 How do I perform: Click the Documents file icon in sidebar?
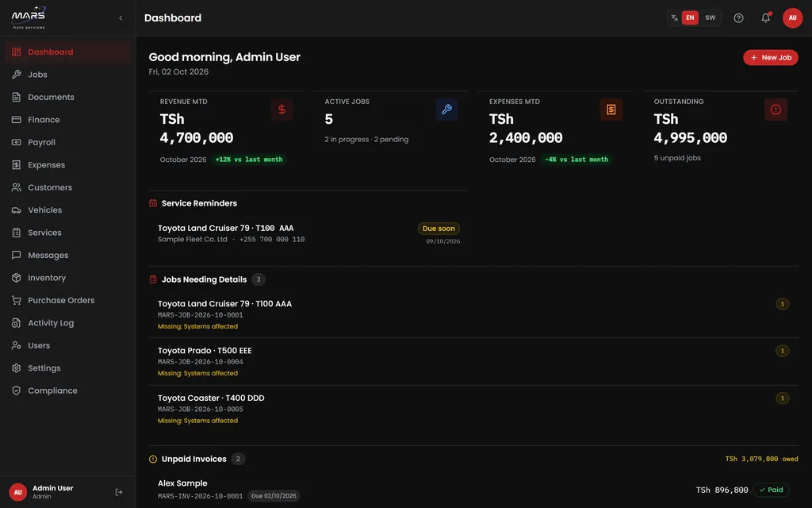point(17,97)
